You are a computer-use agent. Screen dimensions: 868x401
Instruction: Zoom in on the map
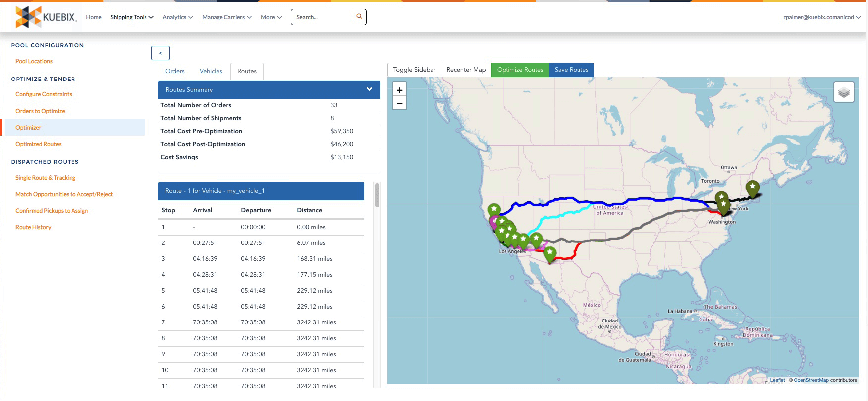click(x=399, y=90)
